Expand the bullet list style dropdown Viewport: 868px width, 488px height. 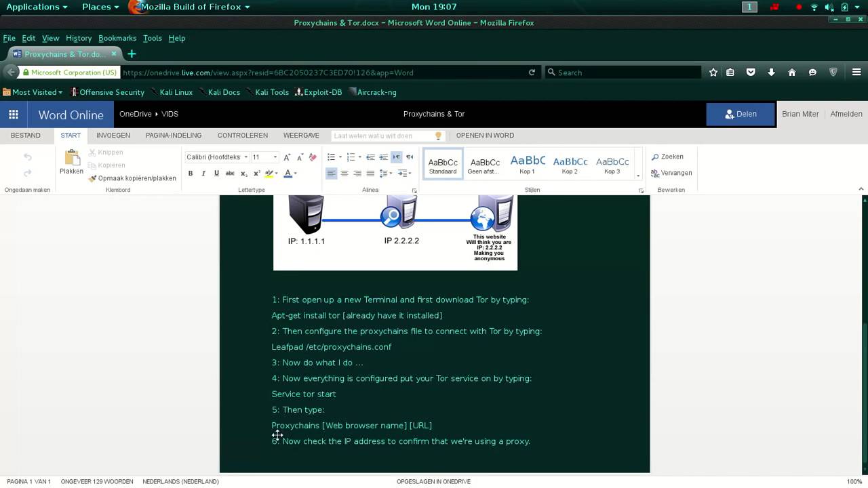coord(340,157)
